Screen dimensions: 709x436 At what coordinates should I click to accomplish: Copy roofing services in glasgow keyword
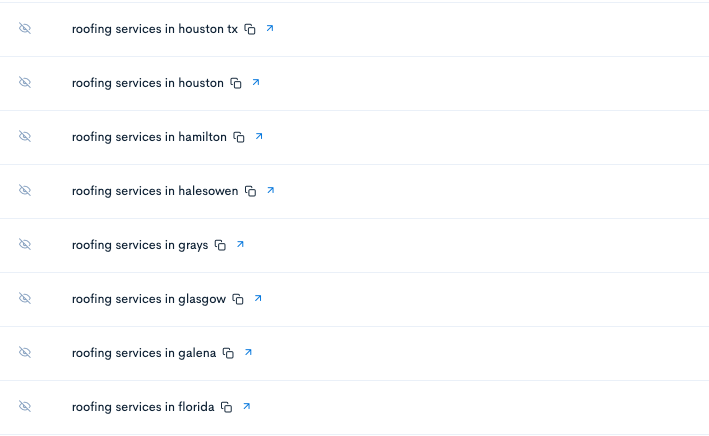(238, 299)
